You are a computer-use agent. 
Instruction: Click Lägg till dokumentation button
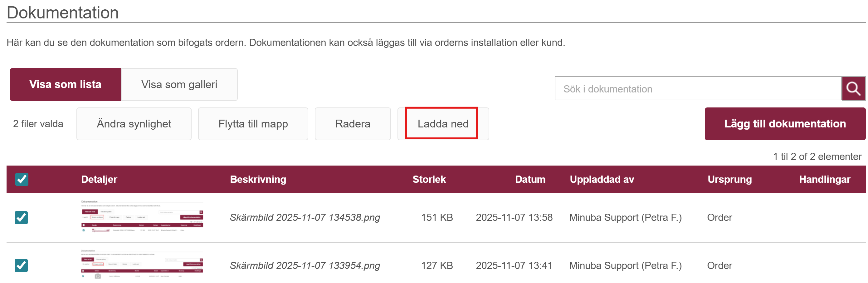tap(785, 124)
